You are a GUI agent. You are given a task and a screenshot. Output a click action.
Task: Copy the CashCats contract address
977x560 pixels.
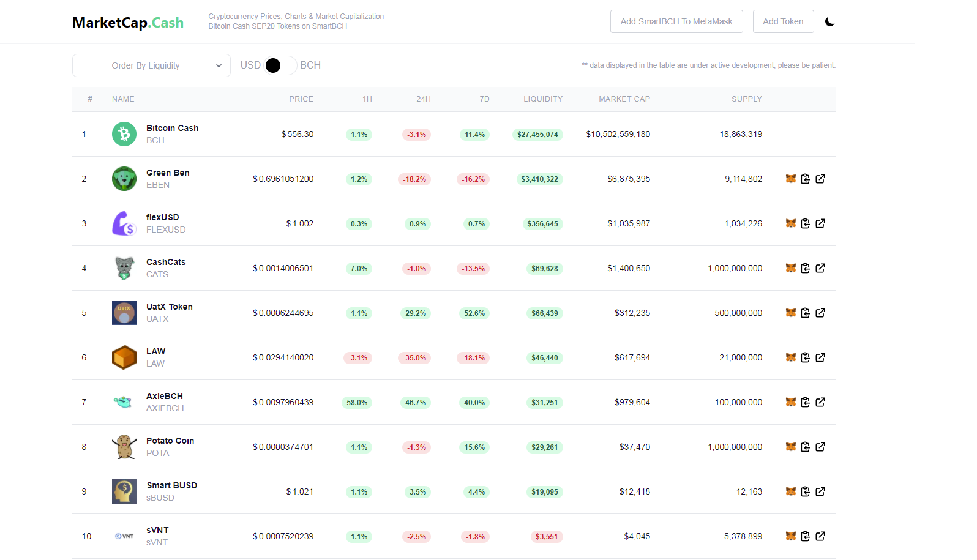(x=806, y=268)
